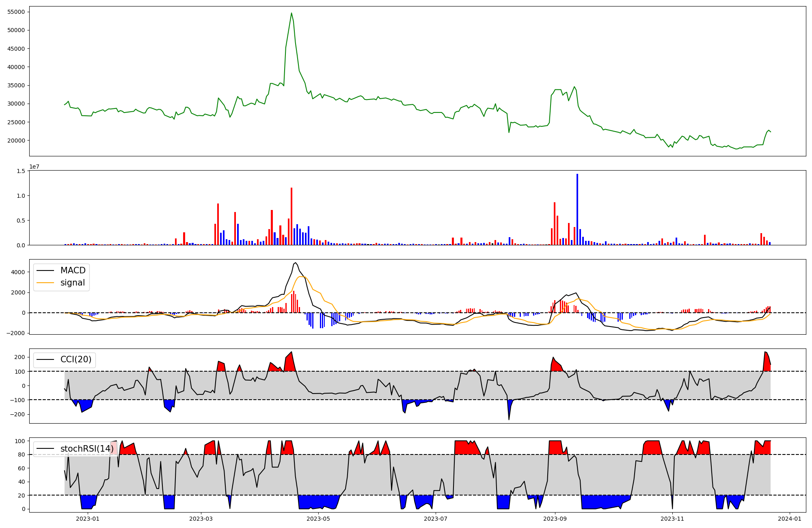
Task: Click the 2023-11 x-axis date label
Action: (672, 519)
